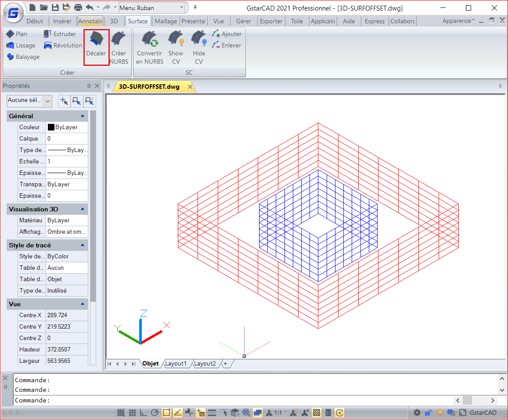Toggle lineweight display in status bar

tap(212, 413)
